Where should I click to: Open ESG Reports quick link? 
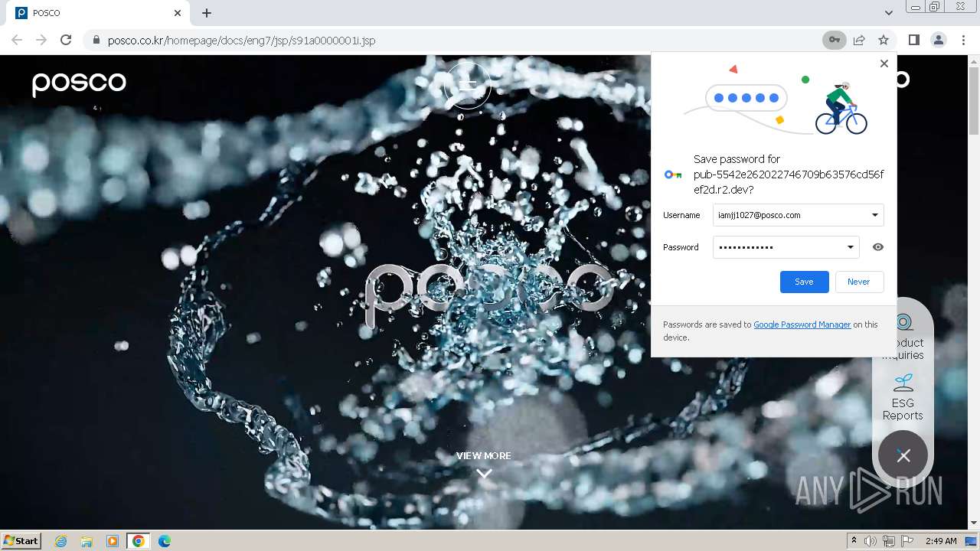pyautogui.click(x=903, y=397)
